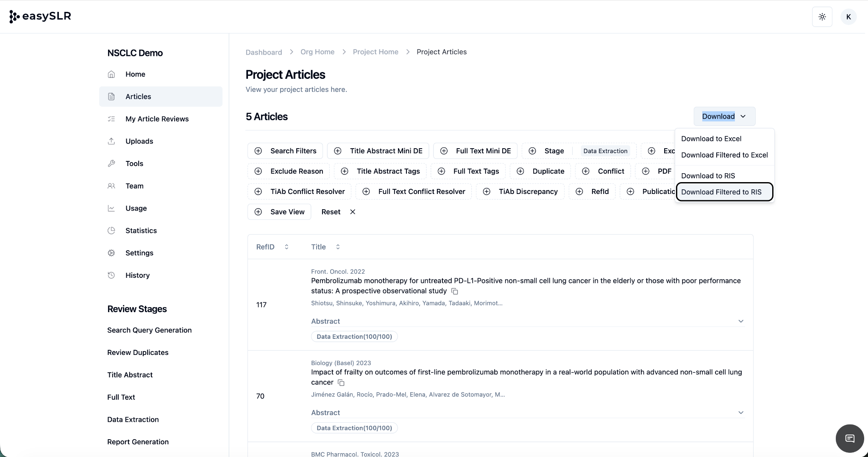Copy title of article 117
Viewport: 868px width, 457px height.
tap(455, 291)
